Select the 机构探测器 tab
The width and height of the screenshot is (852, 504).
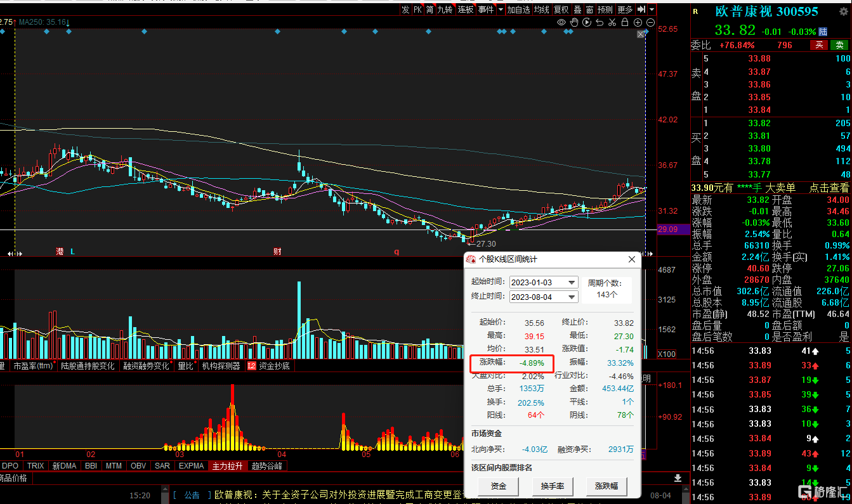(221, 366)
